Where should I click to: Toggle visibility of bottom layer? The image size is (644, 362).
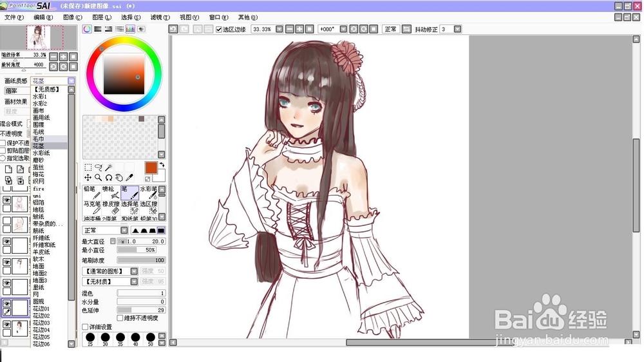7,325
